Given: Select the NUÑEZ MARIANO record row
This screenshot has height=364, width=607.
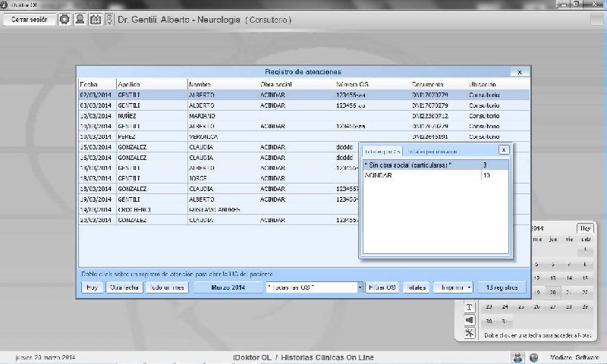Looking at the screenshot, I should pos(304,116).
